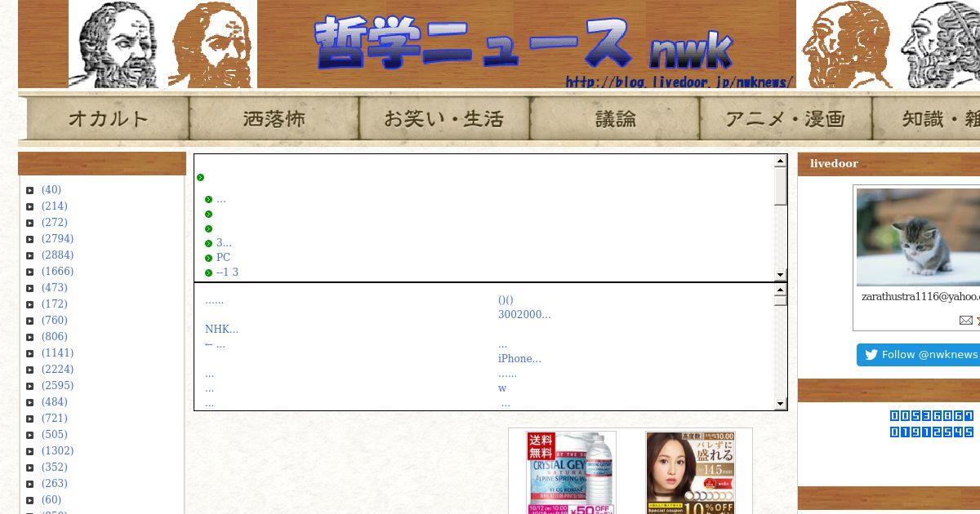Open the category link with count (1666)
The width and height of the screenshot is (980, 514).
click(57, 272)
